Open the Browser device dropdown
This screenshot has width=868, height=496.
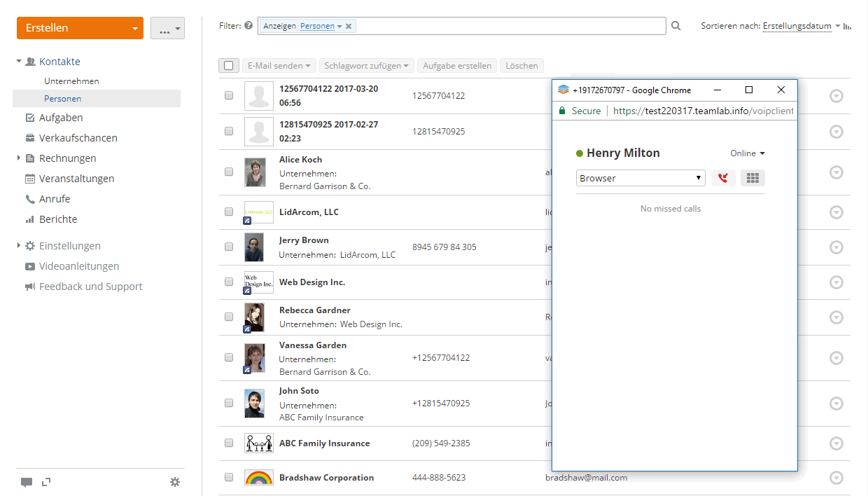pyautogui.click(x=640, y=178)
